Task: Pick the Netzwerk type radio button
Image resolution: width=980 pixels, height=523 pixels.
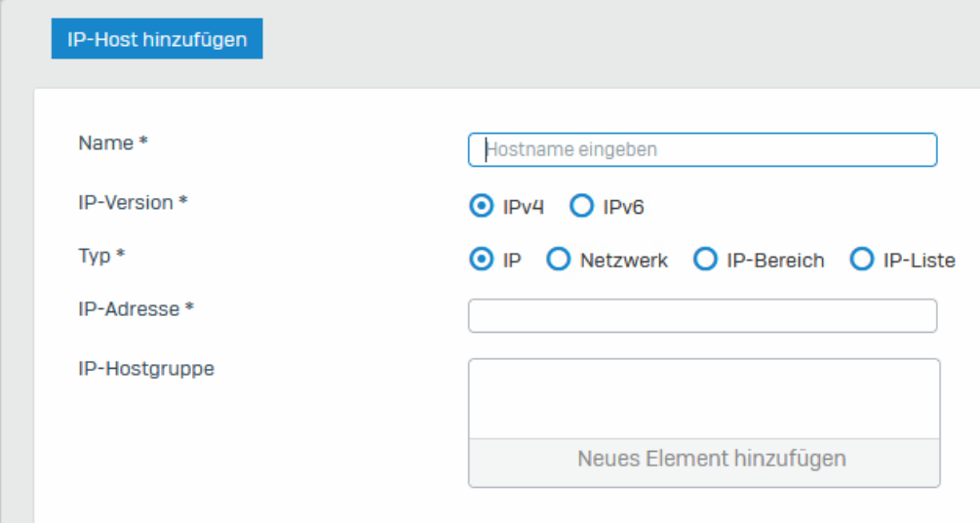Action: 558,259
